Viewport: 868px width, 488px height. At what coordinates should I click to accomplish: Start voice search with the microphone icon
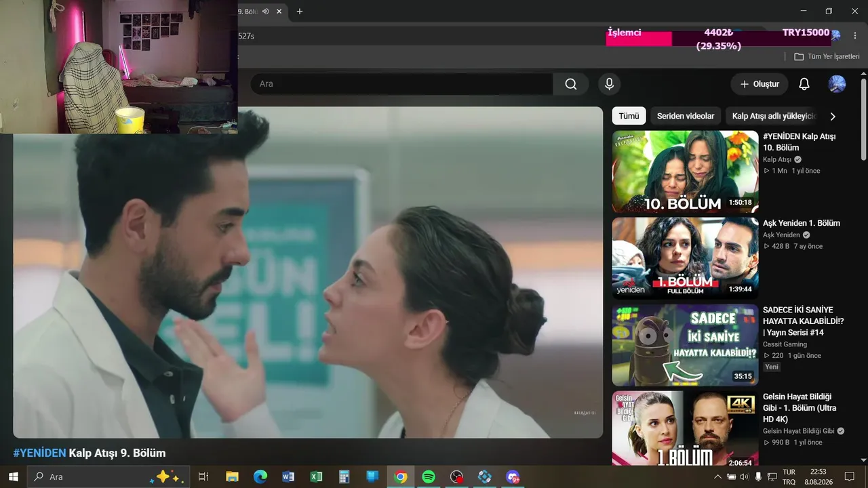[x=609, y=84]
